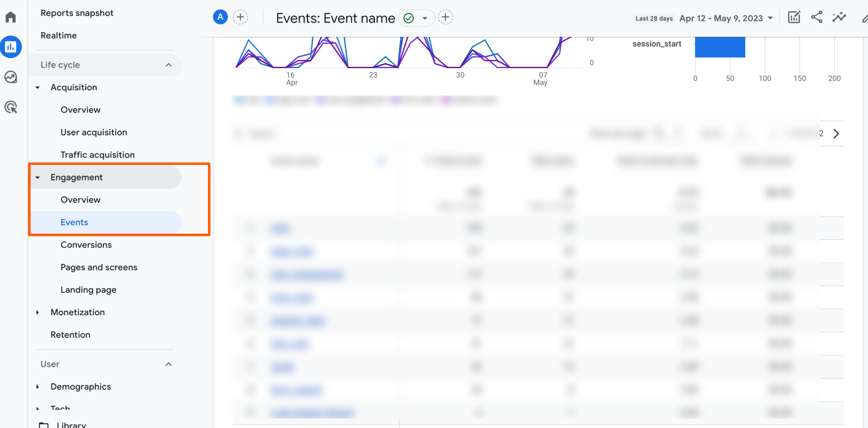Collapse the Life cycle section

169,65
